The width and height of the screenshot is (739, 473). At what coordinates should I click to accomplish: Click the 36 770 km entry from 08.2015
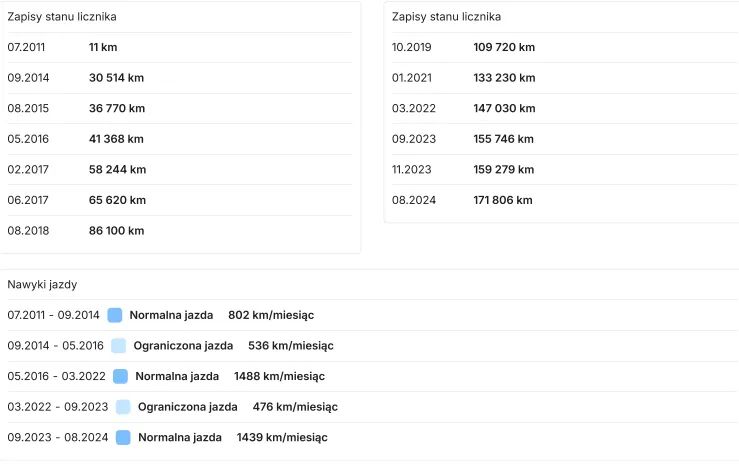tap(116, 108)
